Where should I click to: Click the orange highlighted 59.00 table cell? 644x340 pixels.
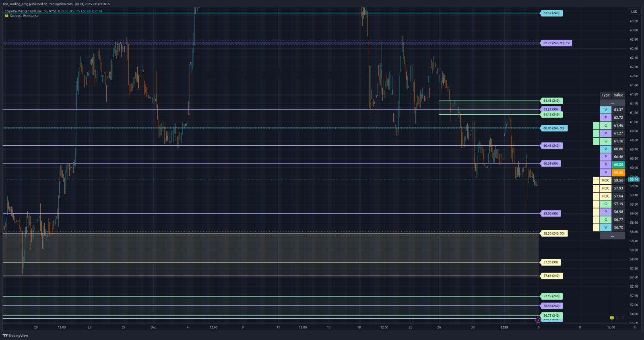tap(618, 173)
